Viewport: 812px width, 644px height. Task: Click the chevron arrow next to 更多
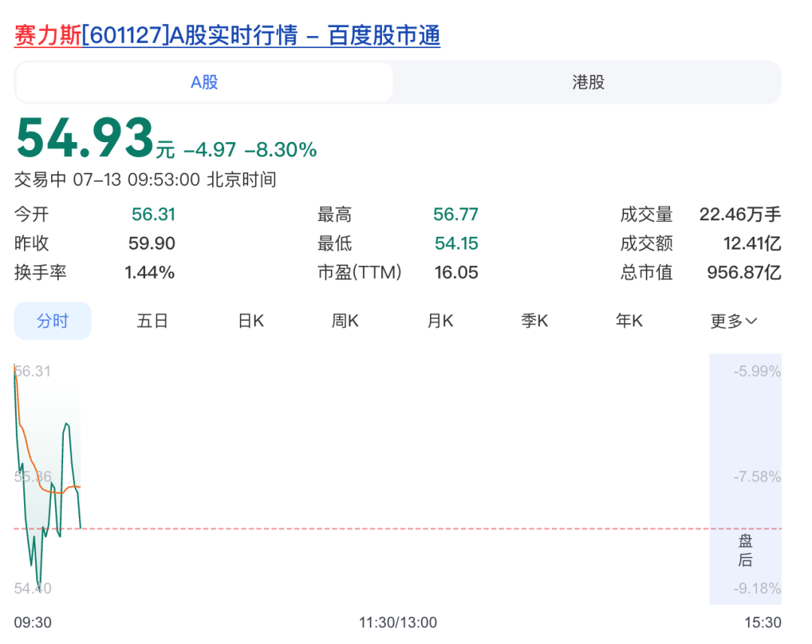point(751,321)
